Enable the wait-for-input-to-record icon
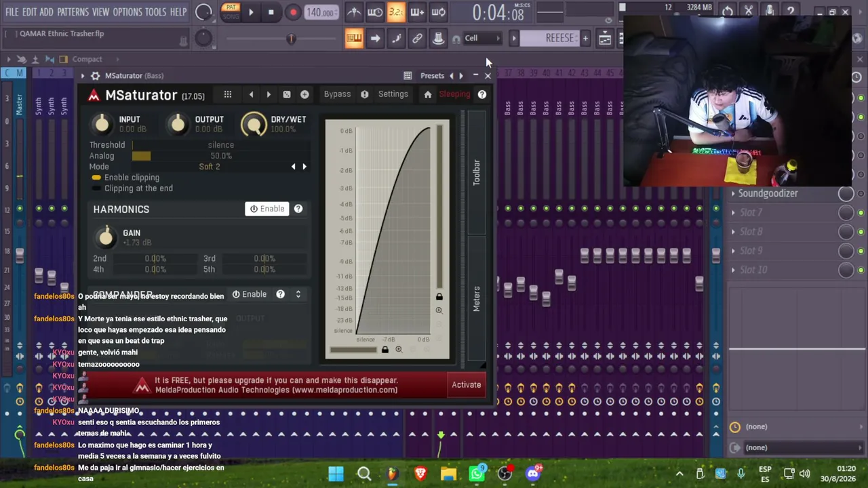This screenshot has width=868, height=488. pyautogui.click(x=375, y=12)
